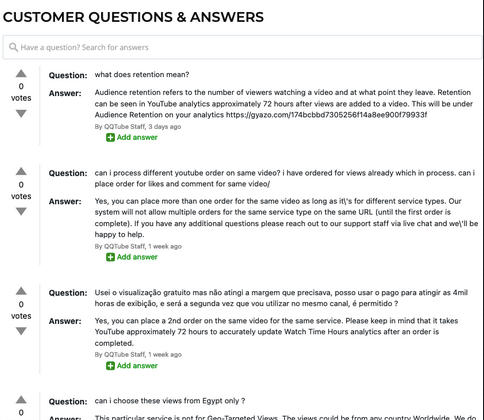Downvote the retention meaning question

(21, 114)
